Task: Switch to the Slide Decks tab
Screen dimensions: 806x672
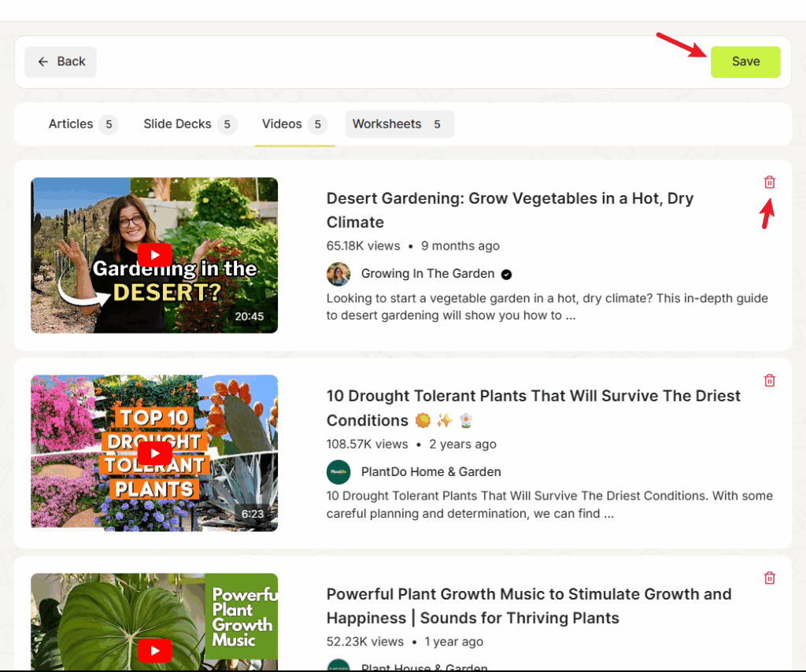Action: pos(190,124)
